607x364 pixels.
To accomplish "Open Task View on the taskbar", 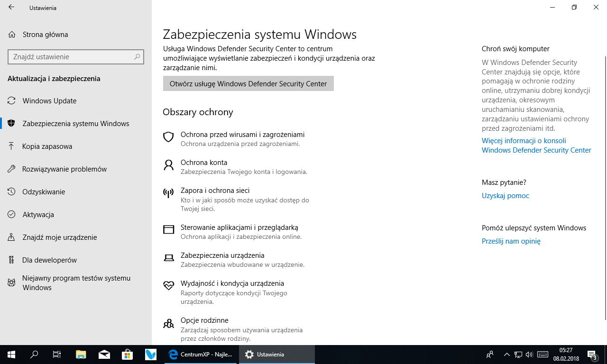I will tap(57, 355).
